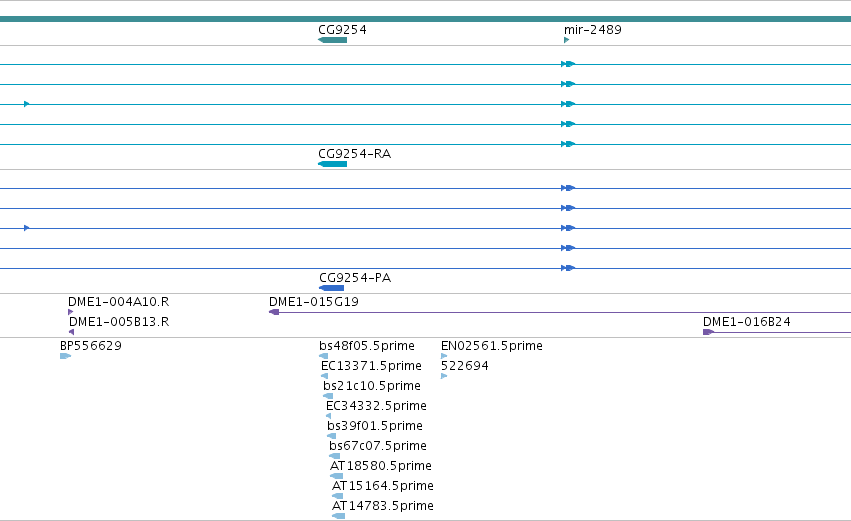Click the bs39f01.5prime label

(x=374, y=426)
